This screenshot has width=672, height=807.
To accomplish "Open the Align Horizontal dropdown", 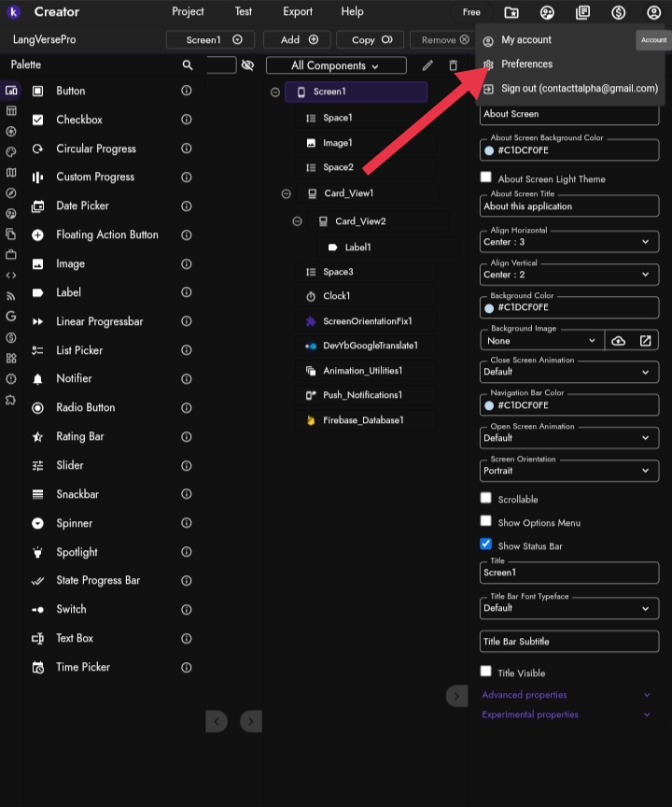I will coord(568,241).
